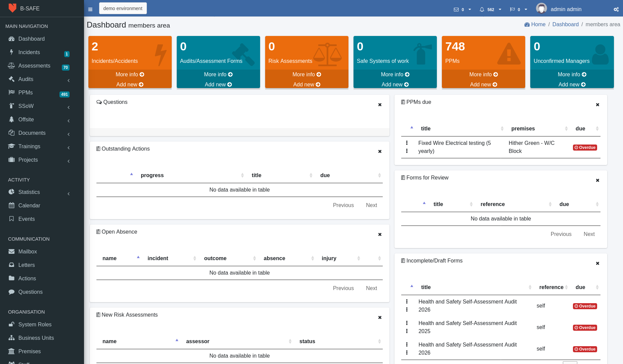Click the Events bookmark icon
This screenshot has height=364, width=623.
11,219
